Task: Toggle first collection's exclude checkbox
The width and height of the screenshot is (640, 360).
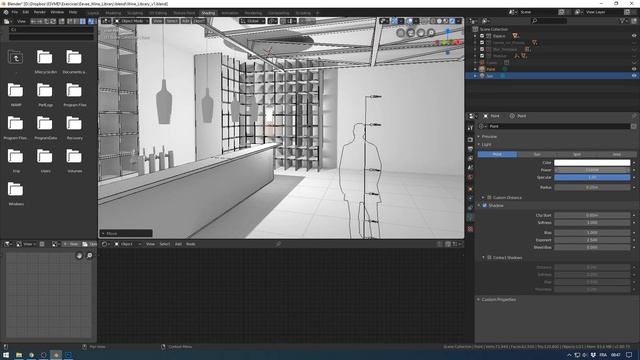Action: [x=482, y=36]
